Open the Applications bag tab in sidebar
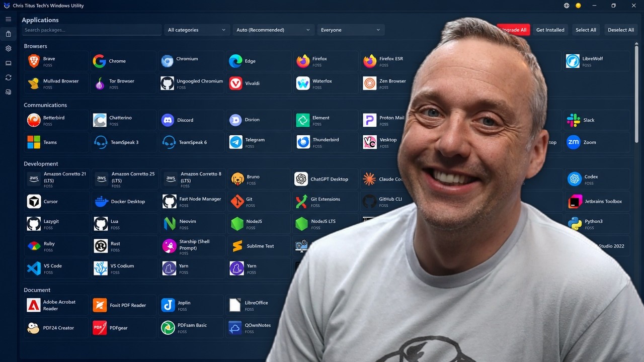644x362 pixels. (x=8, y=34)
